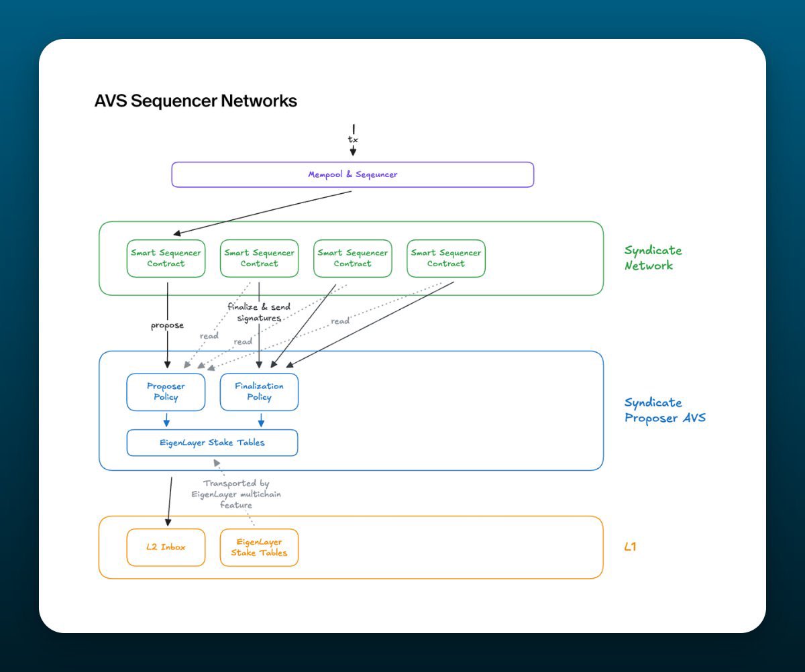Select the Finalization Policy node
The width and height of the screenshot is (805, 672).
click(259, 392)
